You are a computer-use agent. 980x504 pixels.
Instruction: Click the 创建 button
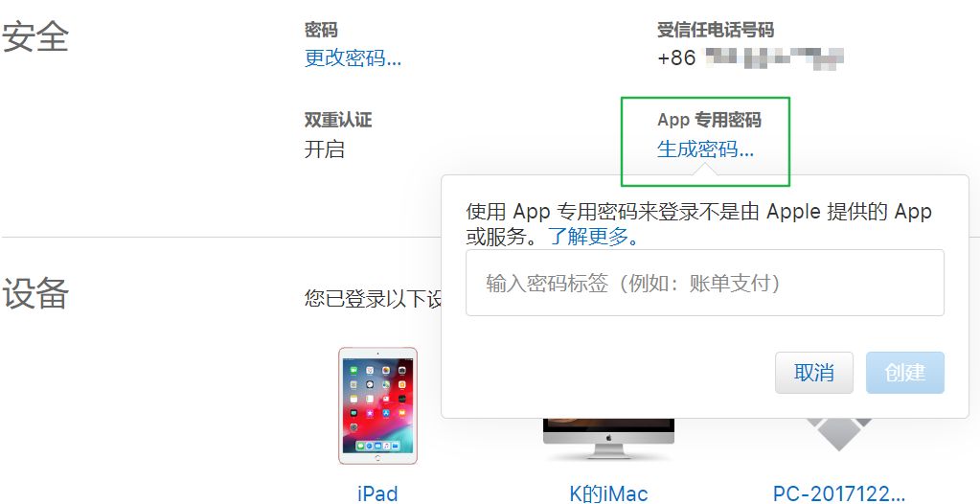904,373
